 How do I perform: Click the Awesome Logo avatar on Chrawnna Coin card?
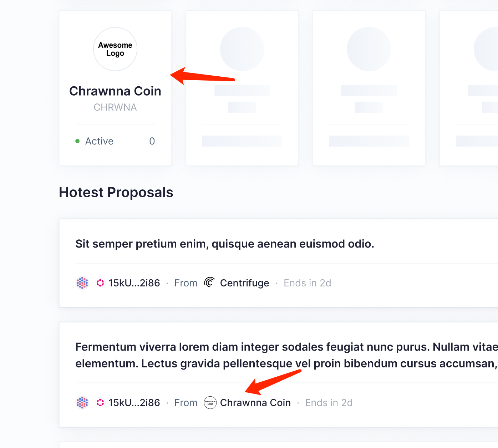115,49
